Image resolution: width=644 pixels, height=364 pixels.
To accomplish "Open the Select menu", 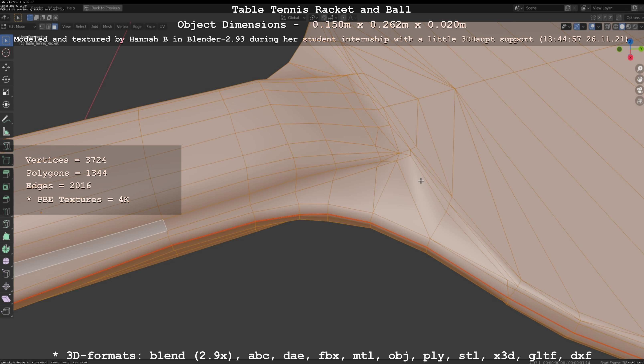I will point(81,26).
